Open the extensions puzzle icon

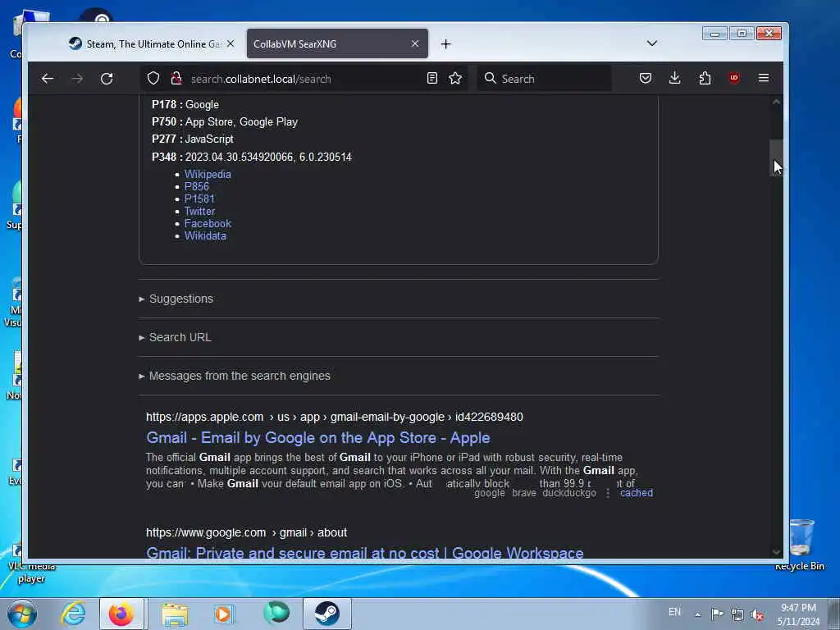tap(705, 78)
